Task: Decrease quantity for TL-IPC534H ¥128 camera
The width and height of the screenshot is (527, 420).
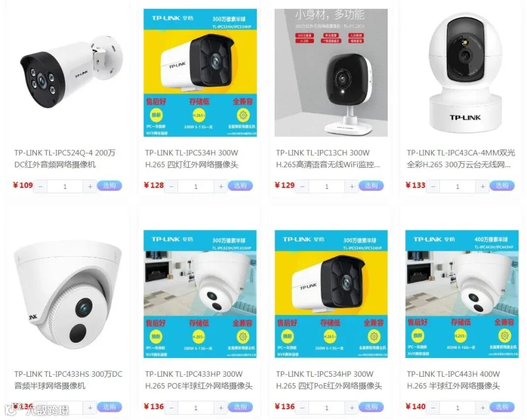Action: coord(171,187)
